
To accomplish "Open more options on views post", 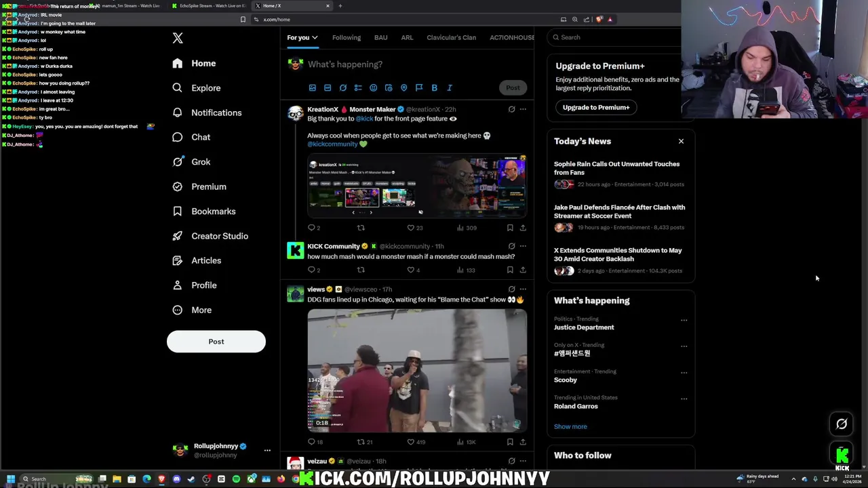I will tap(523, 289).
